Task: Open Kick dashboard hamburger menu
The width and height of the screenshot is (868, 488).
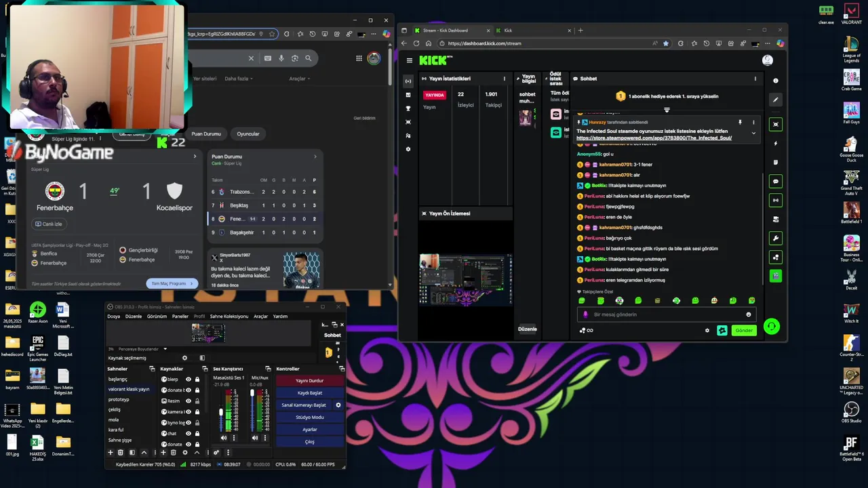Action: point(409,60)
